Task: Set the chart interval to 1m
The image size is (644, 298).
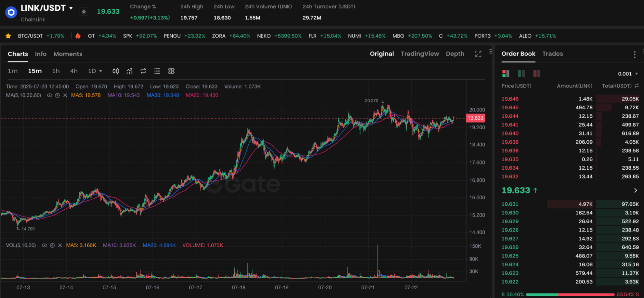Action: 13,71
